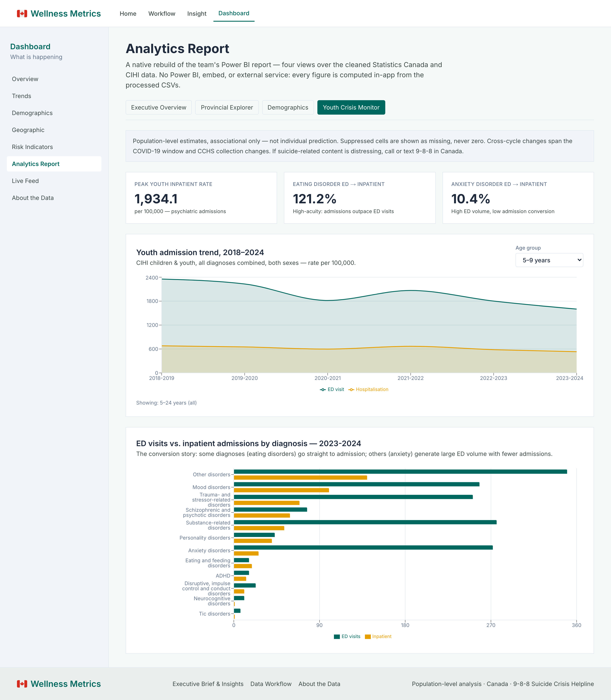
Task: Click the 1,934.1 value
Action: coord(156,198)
